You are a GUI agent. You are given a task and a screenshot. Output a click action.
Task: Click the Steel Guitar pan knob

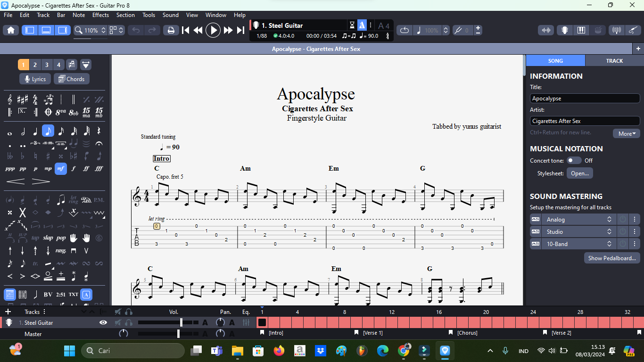point(220,322)
